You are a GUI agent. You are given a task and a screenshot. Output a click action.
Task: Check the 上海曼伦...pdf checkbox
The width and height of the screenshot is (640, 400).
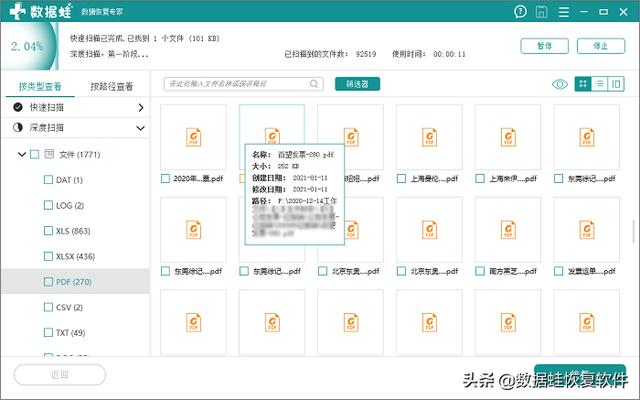(x=402, y=178)
